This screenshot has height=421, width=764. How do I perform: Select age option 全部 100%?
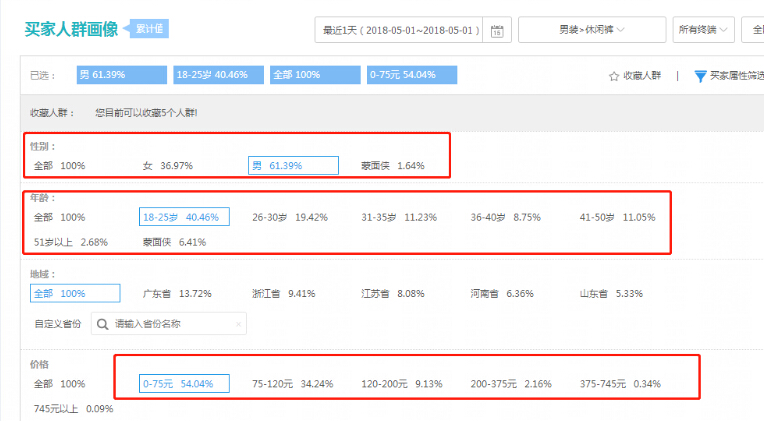coord(59,217)
